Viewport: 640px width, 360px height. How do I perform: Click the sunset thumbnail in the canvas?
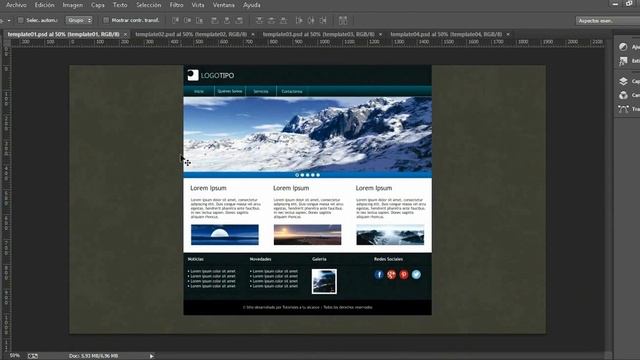[x=307, y=235]
